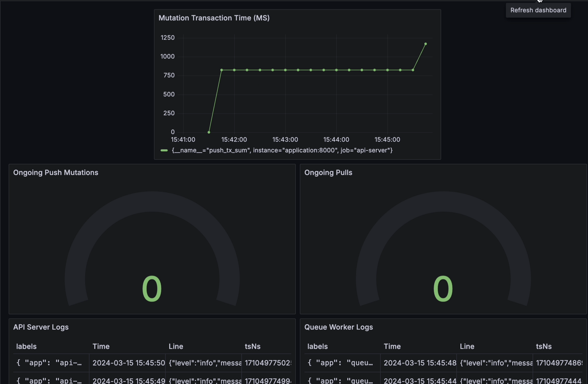The height and width of the screenshot is (384, 588).
Task: Click the zero-value data point on the chart
Action: (x=209, y=132)
